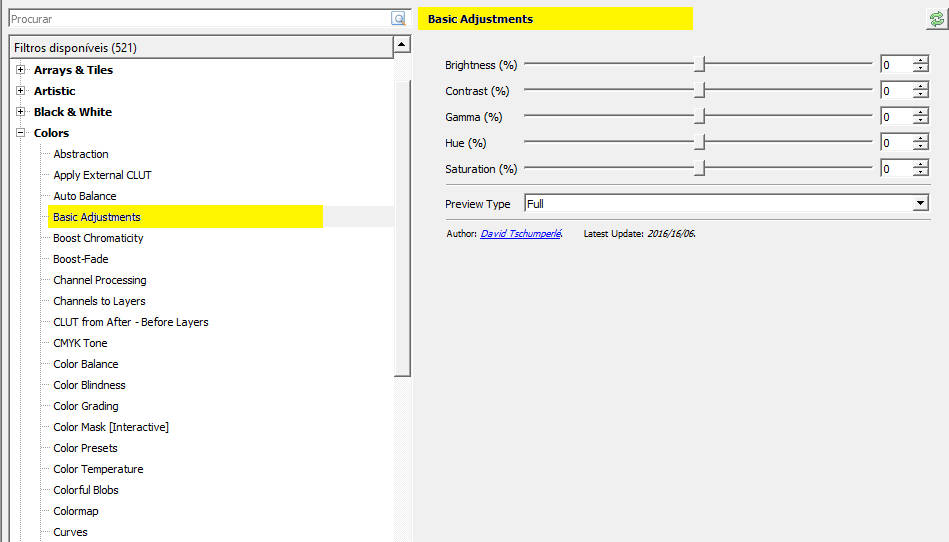Viewport: 949px width, 542px height.
Task: Select the Channel Processing filter
Action: pos(100,280)
